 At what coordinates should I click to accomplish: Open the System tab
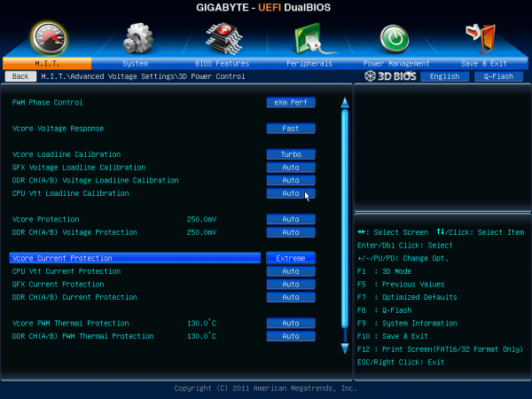136,64
